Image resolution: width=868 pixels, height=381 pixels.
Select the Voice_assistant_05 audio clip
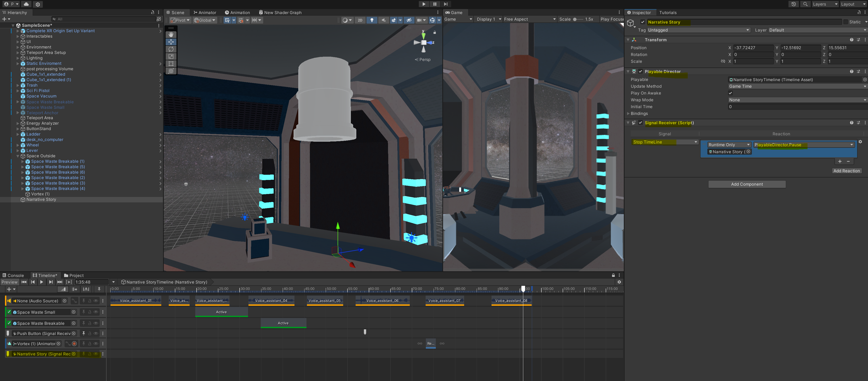pyautogui.click(x=325, y=300)
